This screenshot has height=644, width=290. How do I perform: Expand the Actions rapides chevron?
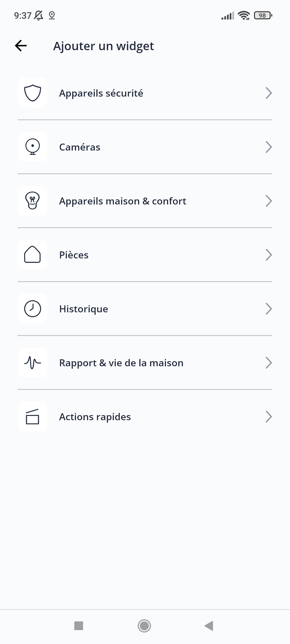(269, 417)
